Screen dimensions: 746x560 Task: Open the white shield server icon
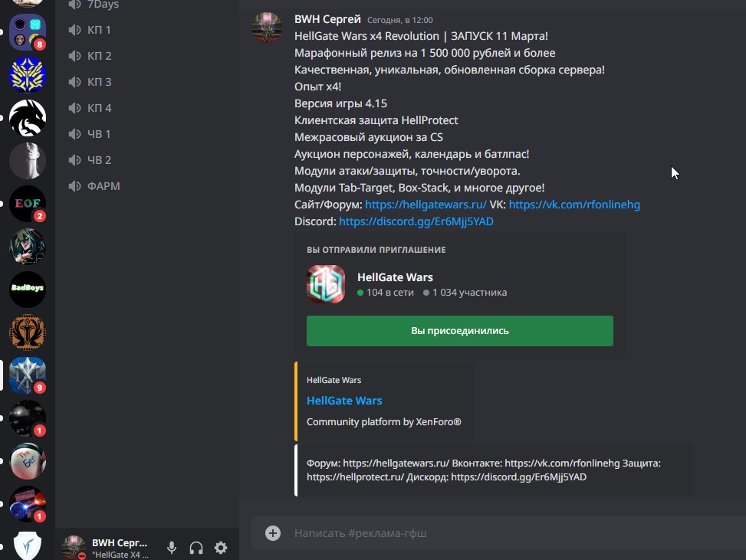click(x=28, y=545)
